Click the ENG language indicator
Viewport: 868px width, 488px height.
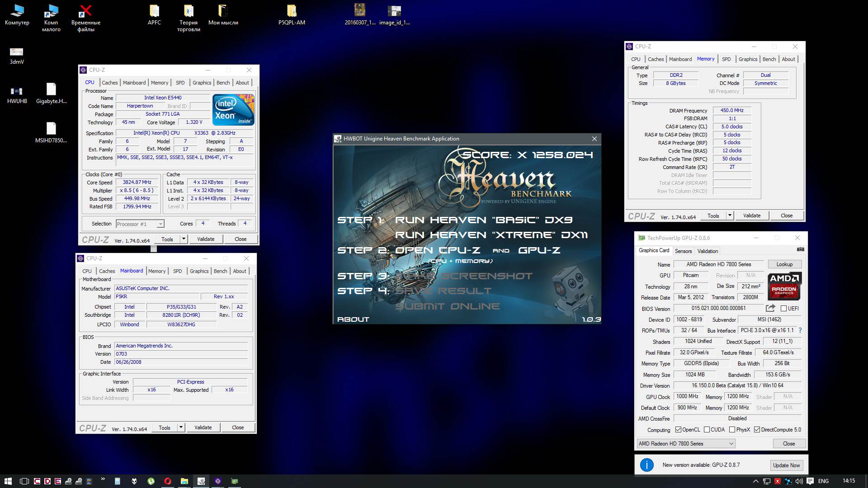(x=823, y=481)
